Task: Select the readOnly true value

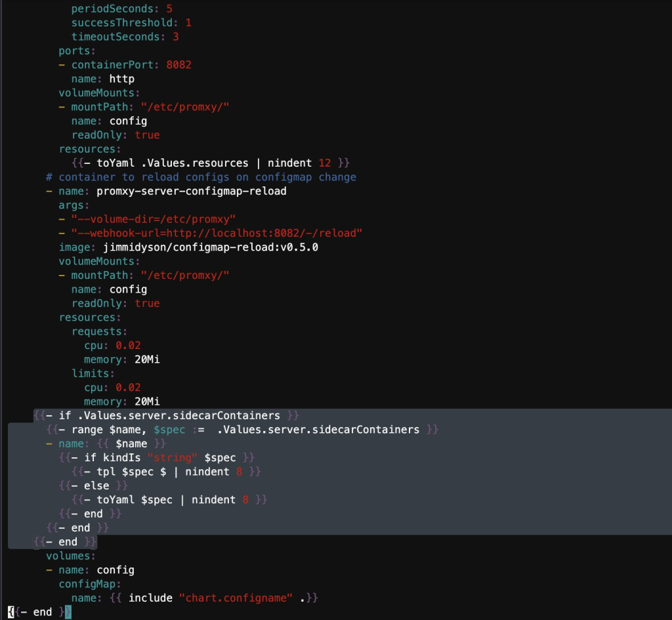Action: (x=147, y=134)
